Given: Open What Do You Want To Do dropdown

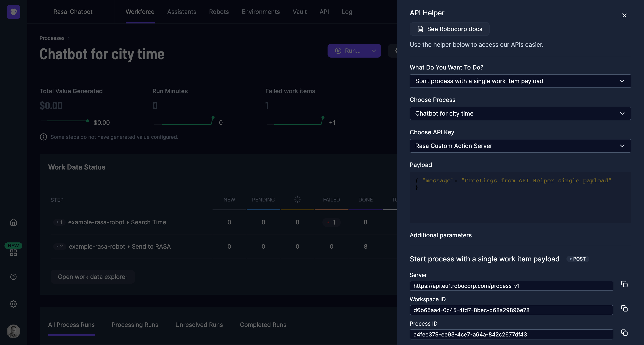Looking at the screenshot, I should pyautogui.click(x=520, y=81).
